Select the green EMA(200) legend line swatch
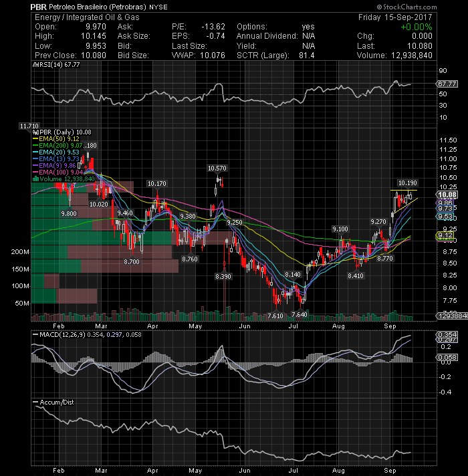468x476 pixels. (35, 146)
